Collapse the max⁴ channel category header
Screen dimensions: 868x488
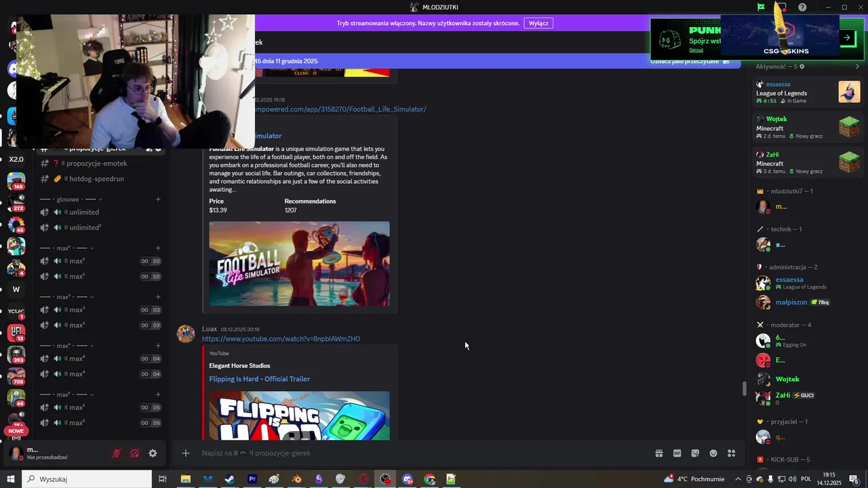(x=66, y=346)
